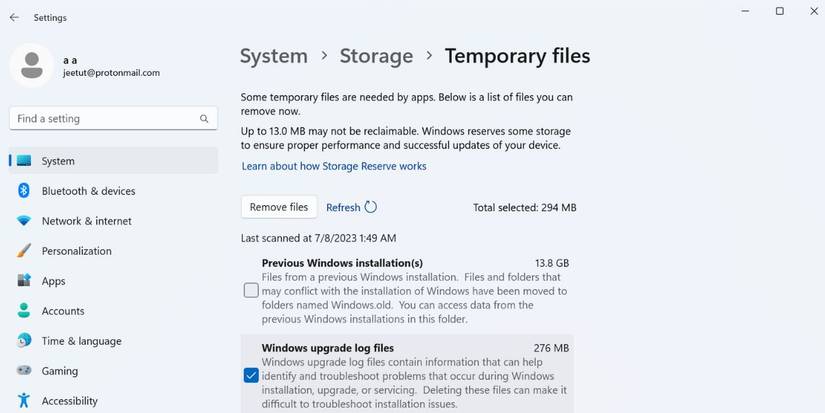Click the refresh spinner icon
Viewport: 825px width, 413px height.
(371, 207)
